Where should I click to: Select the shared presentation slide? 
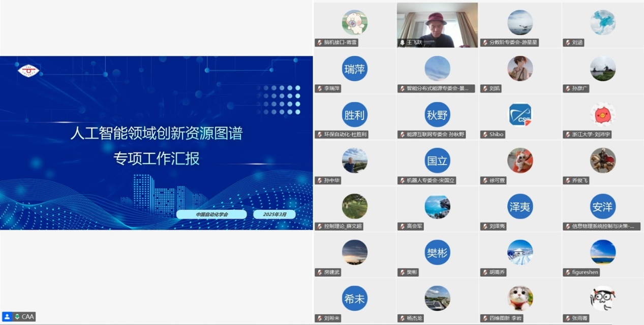(x=156, y=143)
